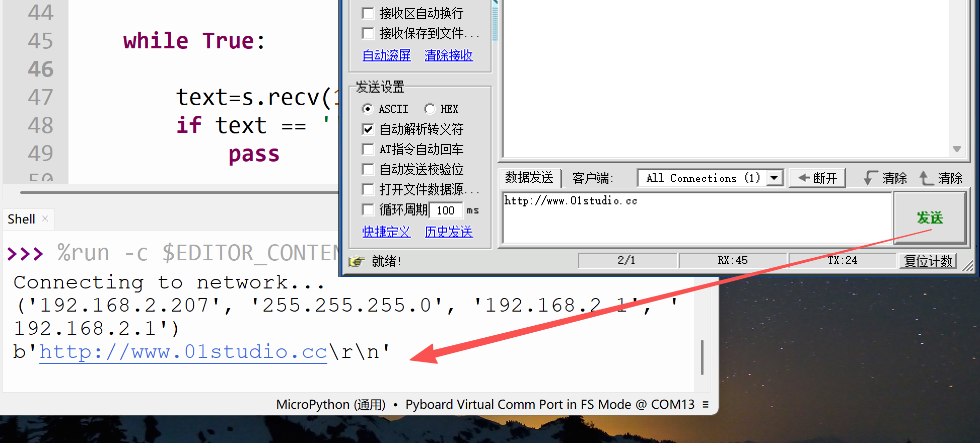This screenshot has width=980, height=443.
Task: Click the hand icon beside 就绪 status
Action: pyautogui.click(x=357, y=261)
